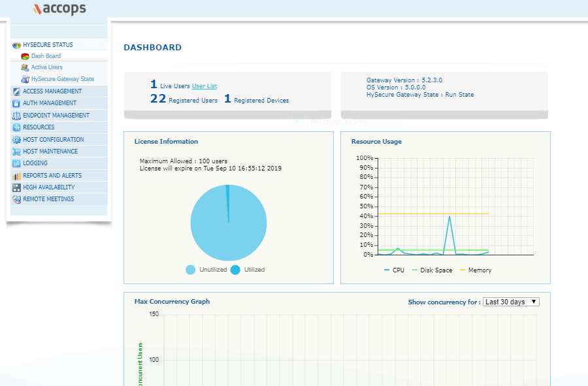Screen dimensions: 588x386
Task: Open the Host Configuration menu
Action: point(59,139)
